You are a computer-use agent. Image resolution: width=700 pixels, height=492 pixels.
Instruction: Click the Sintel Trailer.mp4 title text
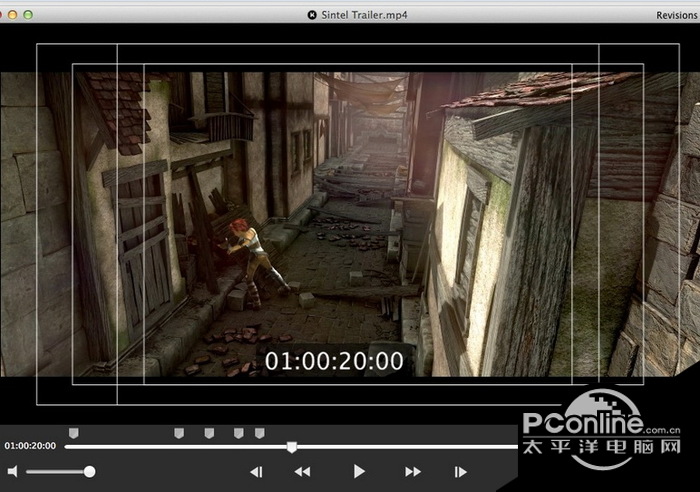364,15
